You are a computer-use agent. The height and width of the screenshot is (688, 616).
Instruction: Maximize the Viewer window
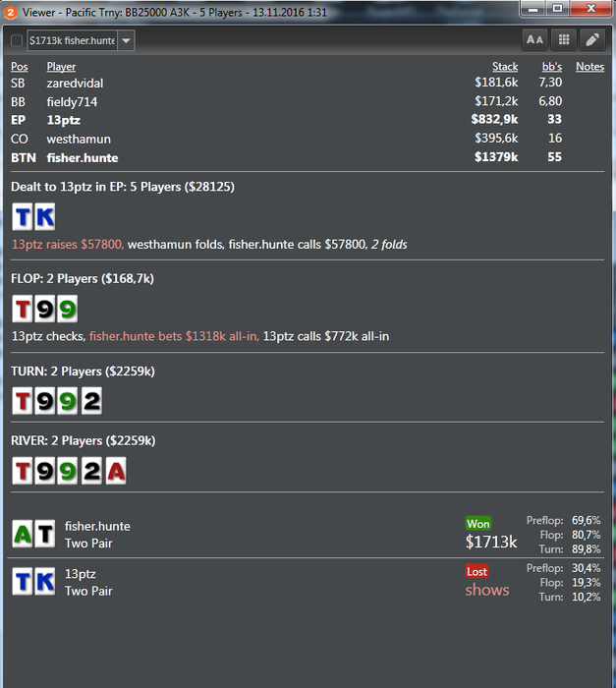557,8
